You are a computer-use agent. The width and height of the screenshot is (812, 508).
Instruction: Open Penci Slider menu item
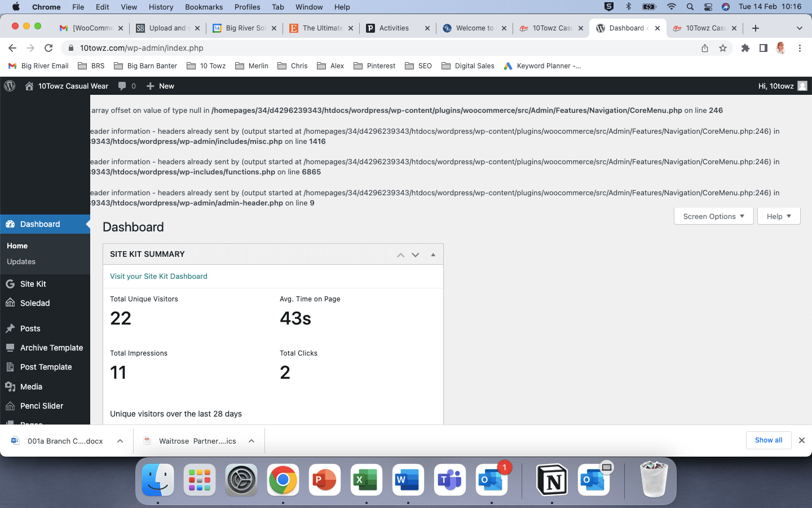(45, 406)
